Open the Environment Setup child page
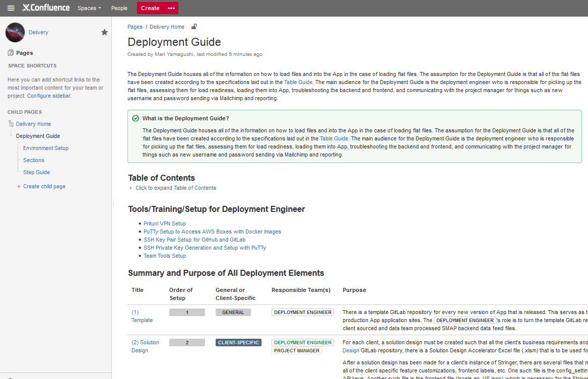This screenshot has height=379, width=588. pyautogui.click(x=46, y=148)
